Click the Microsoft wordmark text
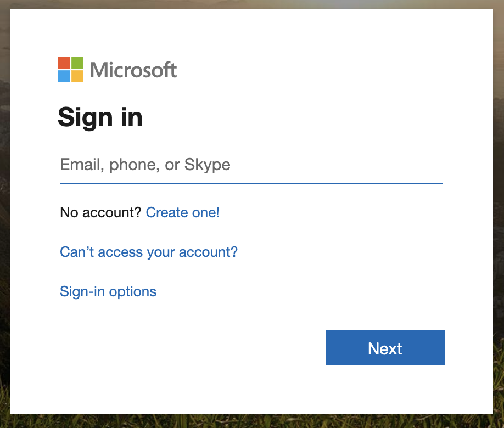This screenshot has height=428, width=504. coord(133,70)
